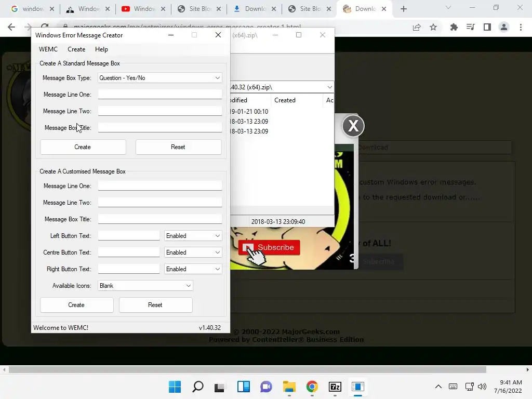Click Reset in Customised Message Box section
The width and height of the screenshot is (532, 399).
(156, 304)
